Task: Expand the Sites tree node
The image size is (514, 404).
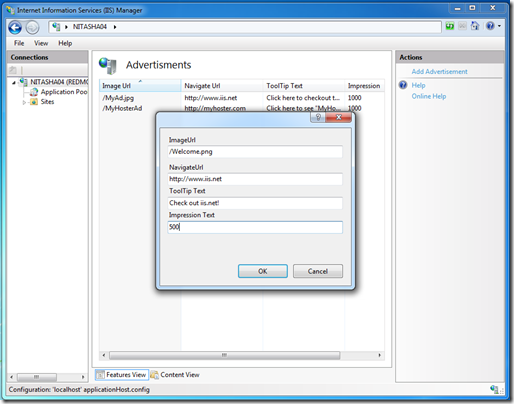Action: (x=24, y=102)
